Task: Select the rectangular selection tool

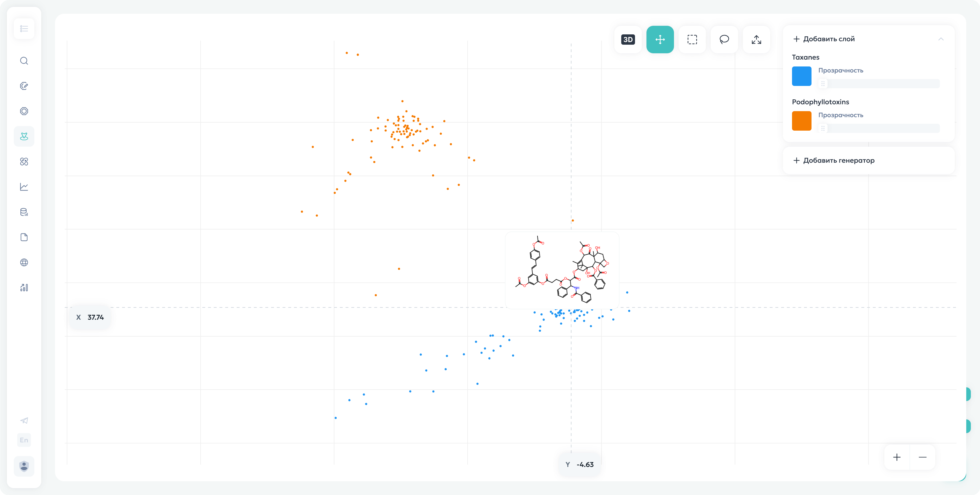Action: 692,40
